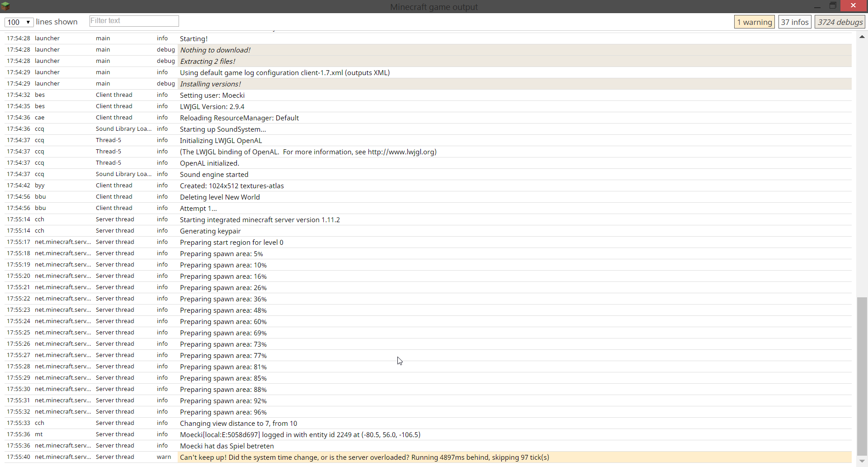Select the 'Preparing spawn area: 88%' line

pos(428,389)
